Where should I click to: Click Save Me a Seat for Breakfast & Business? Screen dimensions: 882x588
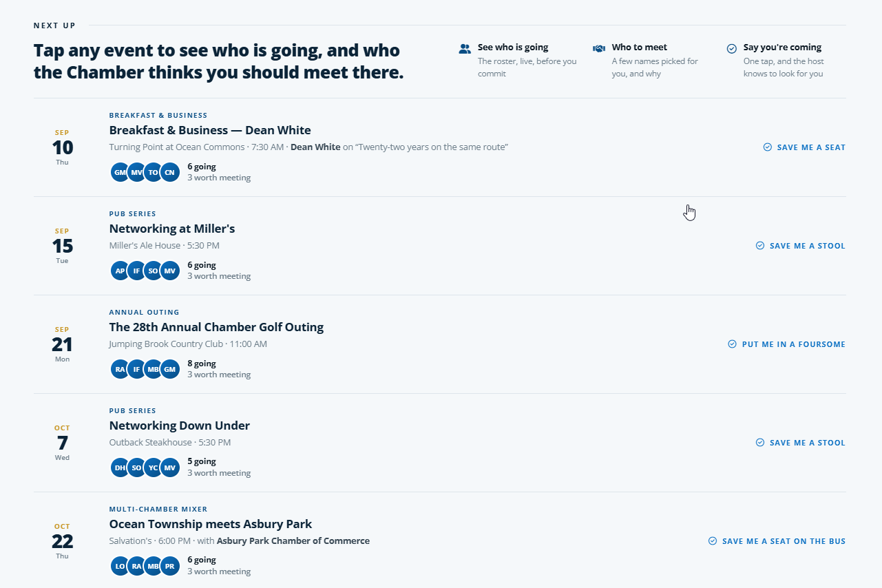[x=804, y=147]
